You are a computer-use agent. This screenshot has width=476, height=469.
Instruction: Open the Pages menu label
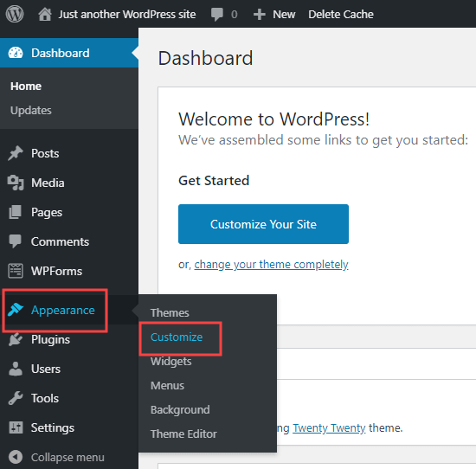click(x=47, y=213)
